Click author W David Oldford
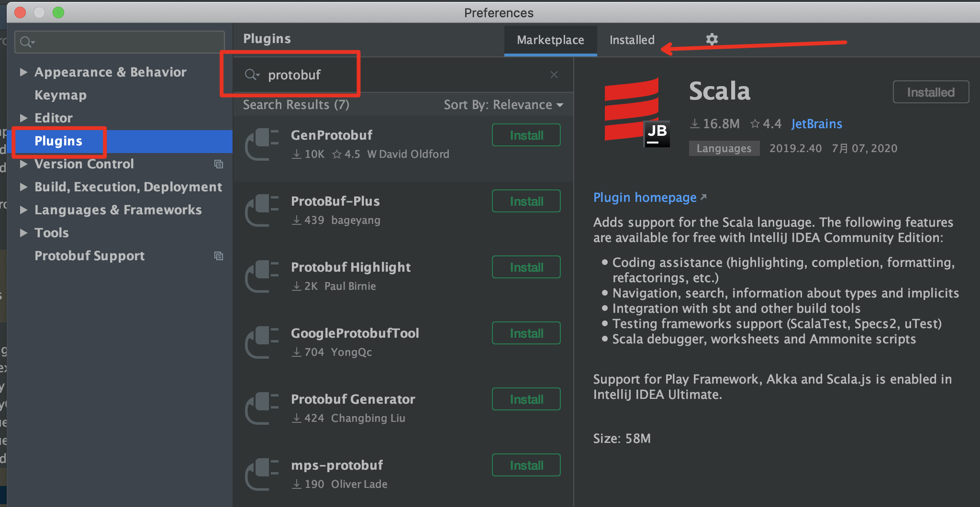The width and height of the screenshot is (980, 507). (408, 154)
